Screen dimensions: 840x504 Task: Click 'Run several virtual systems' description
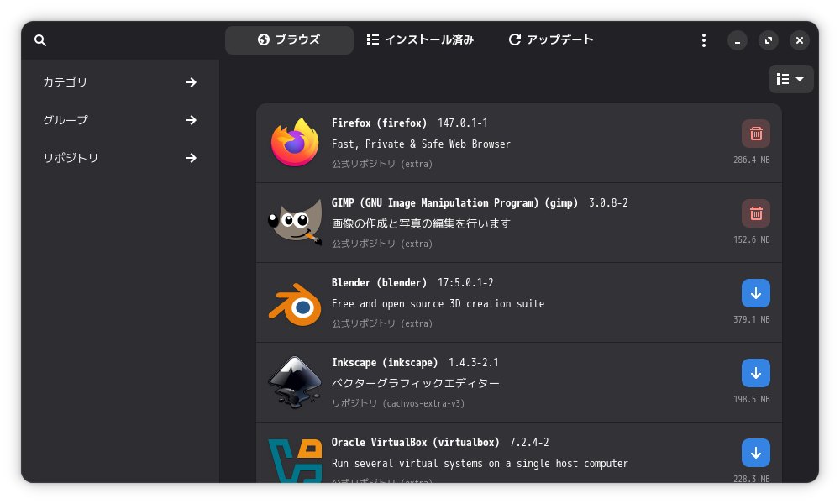(480, 464)
